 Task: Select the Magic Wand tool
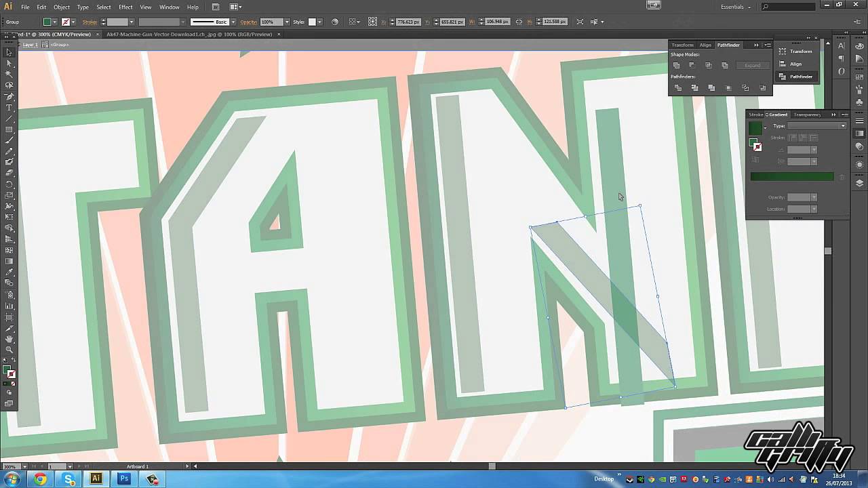coord(9,75)
